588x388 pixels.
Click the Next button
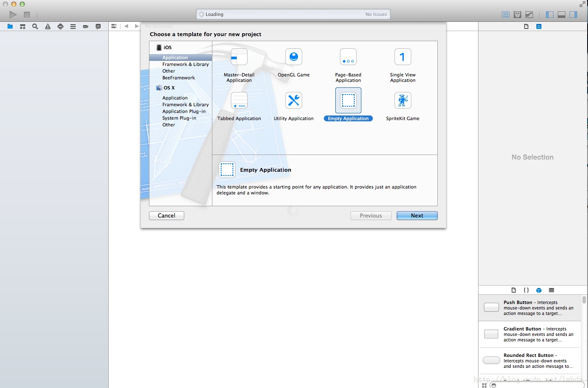point(417,215)
